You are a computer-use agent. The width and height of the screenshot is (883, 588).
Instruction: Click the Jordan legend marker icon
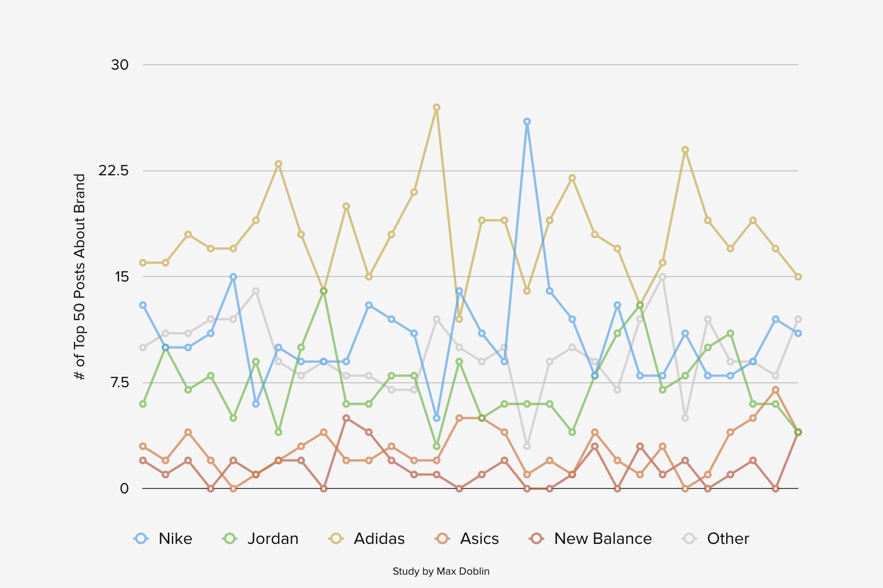(x=230, y=539)
